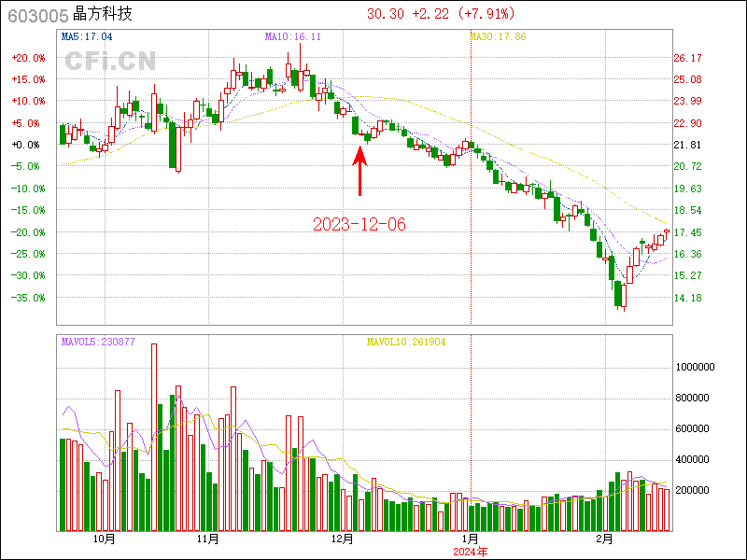Click the 600000 volume axis value
The width and height of the screenshot is (747, 560).
692,429
